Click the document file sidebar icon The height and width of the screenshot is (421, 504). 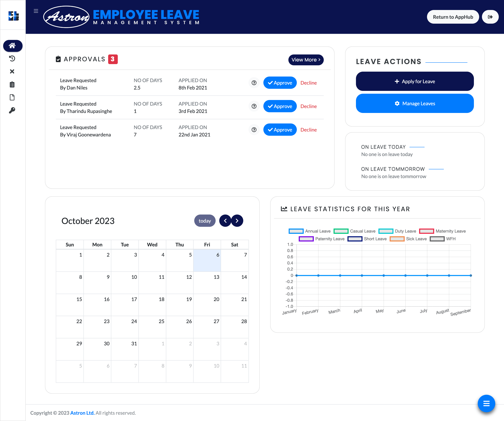tap(12, 97)
